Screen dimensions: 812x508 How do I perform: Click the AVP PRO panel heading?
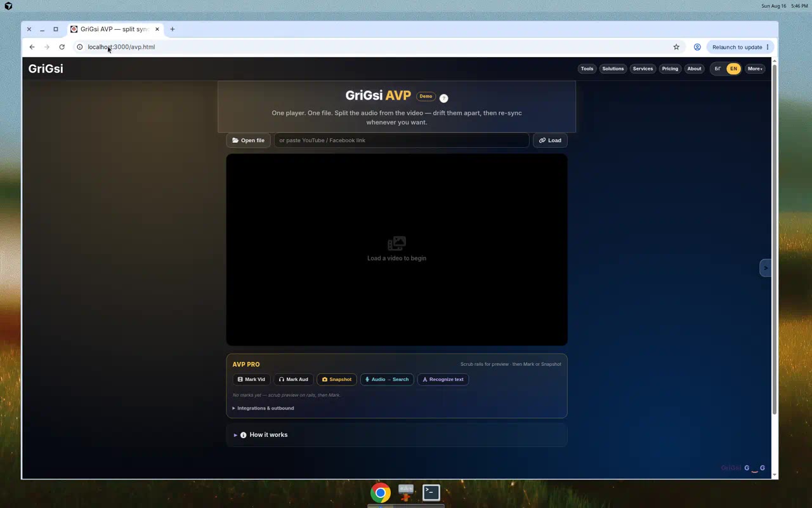pyautogui.click(x=246, y=364)
